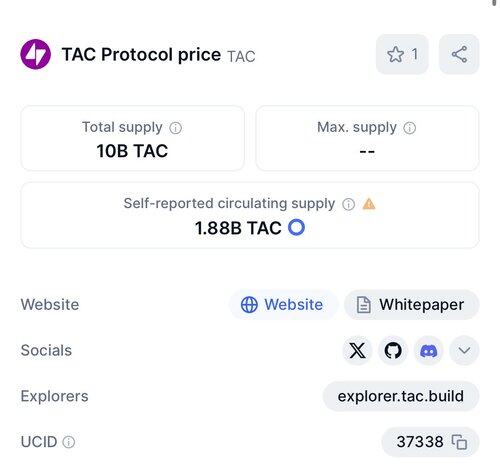Add TAC to watchlist with star

[402, 54]
